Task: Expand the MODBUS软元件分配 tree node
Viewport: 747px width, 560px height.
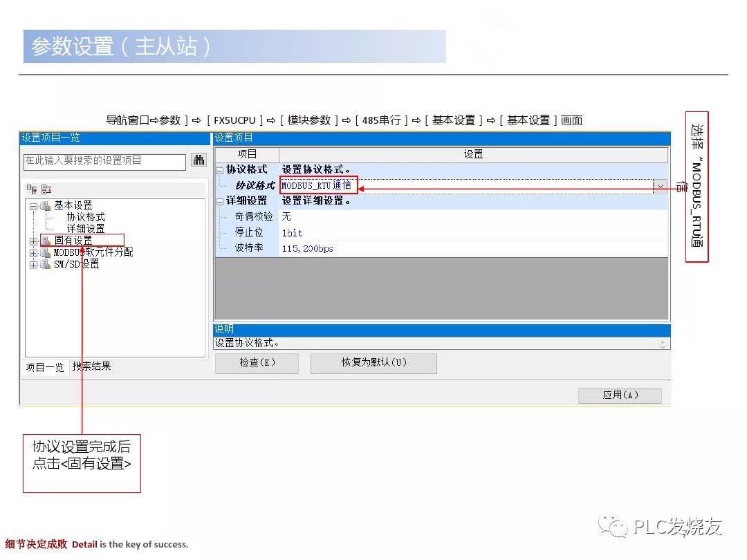Action: pos(33,252)
